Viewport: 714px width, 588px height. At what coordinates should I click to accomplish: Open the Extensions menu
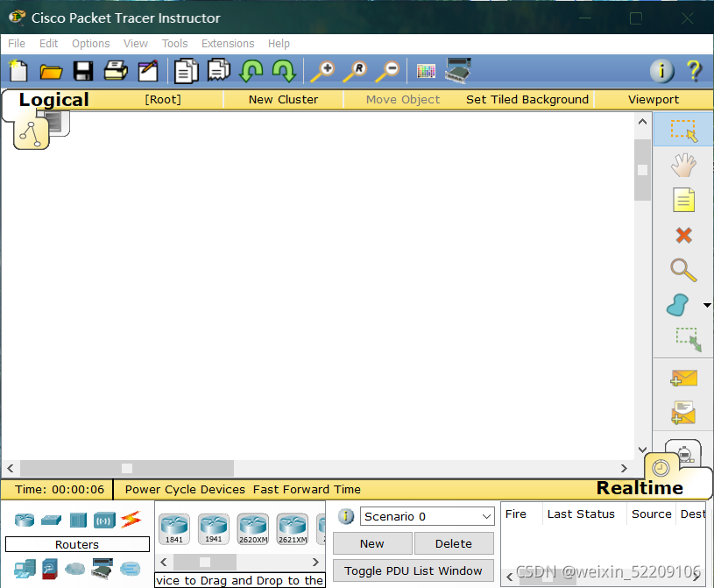(228, 43)
